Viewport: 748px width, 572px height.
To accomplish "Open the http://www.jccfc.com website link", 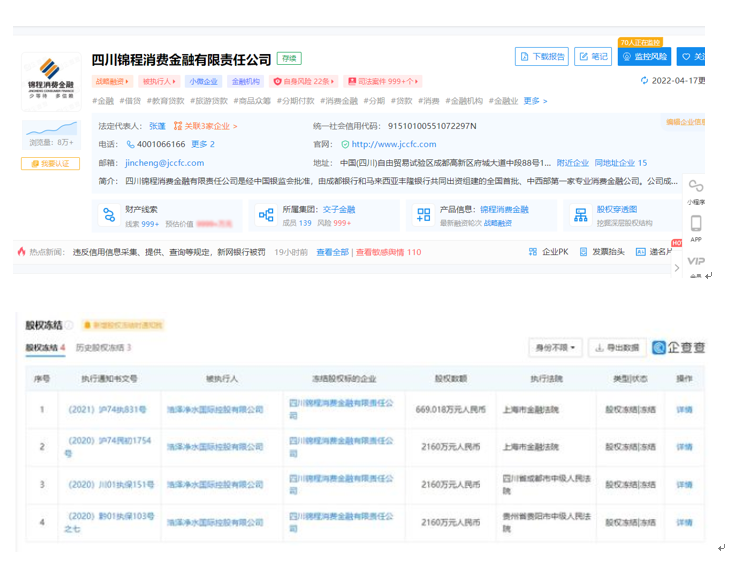I will coord(394,145).
